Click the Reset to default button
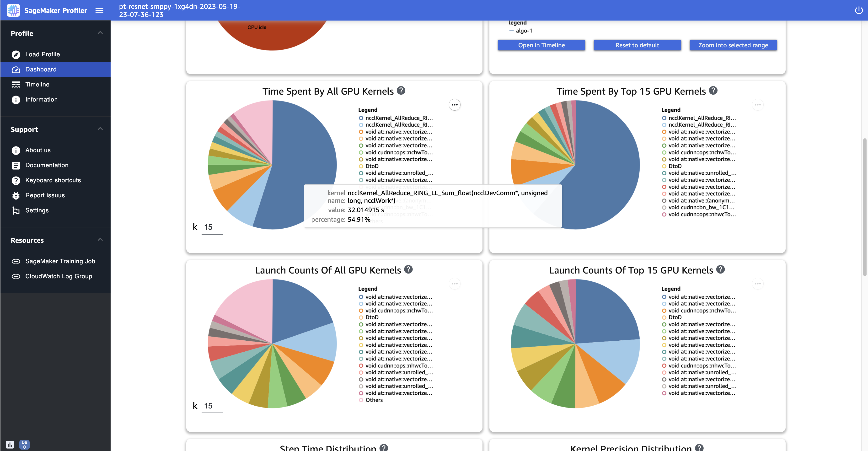Screen dimensions: 868x451 click(637, 45)
